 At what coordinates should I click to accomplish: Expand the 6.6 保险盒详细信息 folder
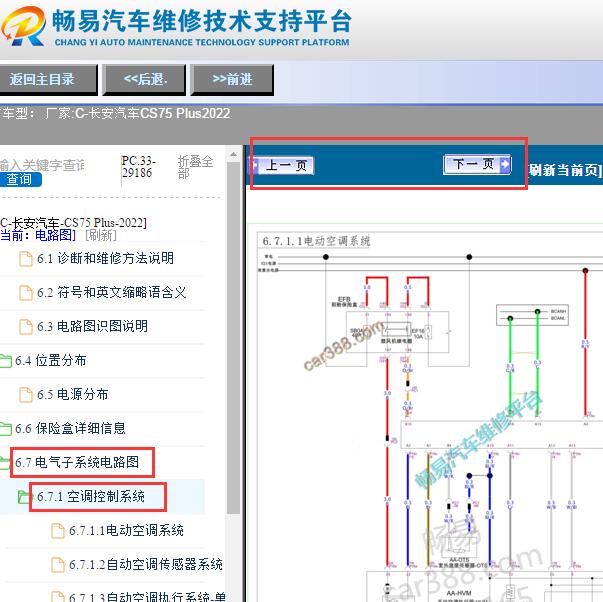(70, 428)
